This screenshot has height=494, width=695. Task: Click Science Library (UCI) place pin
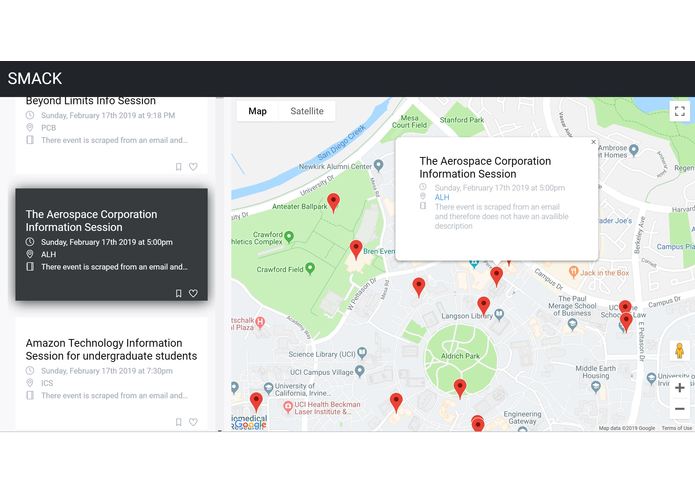click(x=362, y=353)
